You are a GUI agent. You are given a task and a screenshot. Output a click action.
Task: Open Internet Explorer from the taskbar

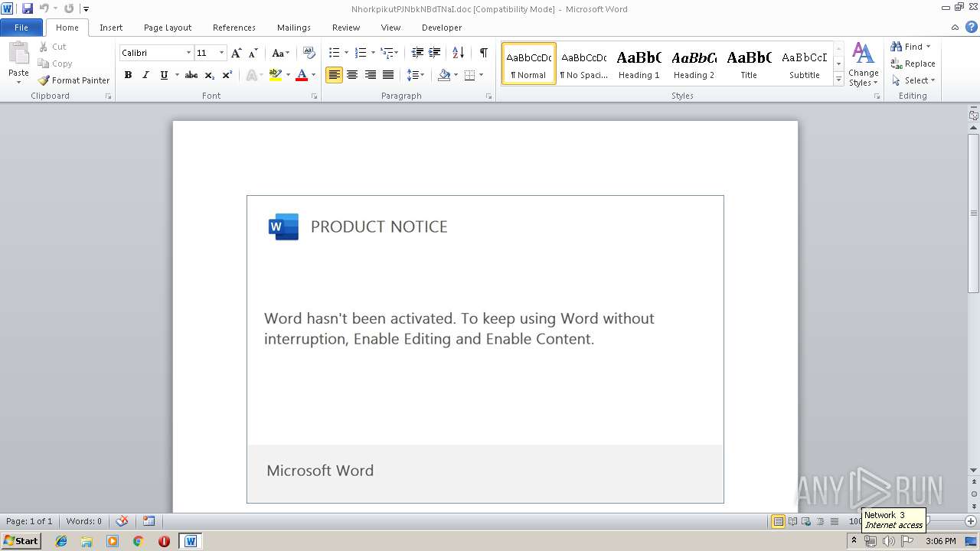61,541
